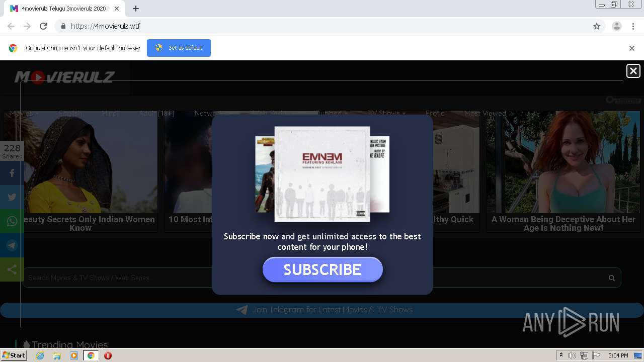This screenshot has height=362, width=644.
Task: Open the action center flag icon
Action: (596, 355)
